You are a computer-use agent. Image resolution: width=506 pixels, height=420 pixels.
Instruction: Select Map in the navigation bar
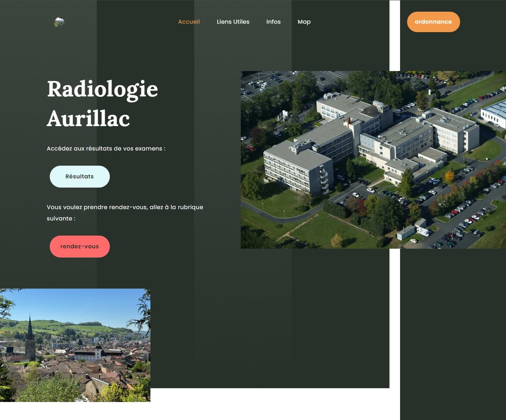point(304,22)
